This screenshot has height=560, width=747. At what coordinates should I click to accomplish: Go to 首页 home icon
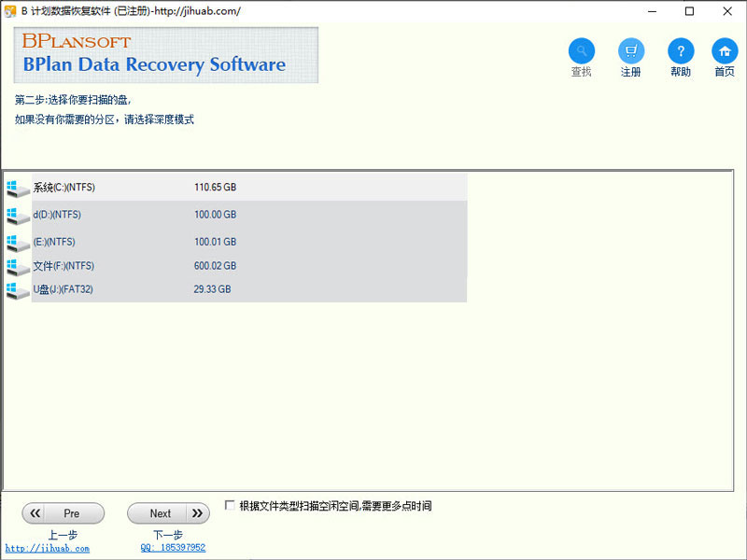(725, 51)
